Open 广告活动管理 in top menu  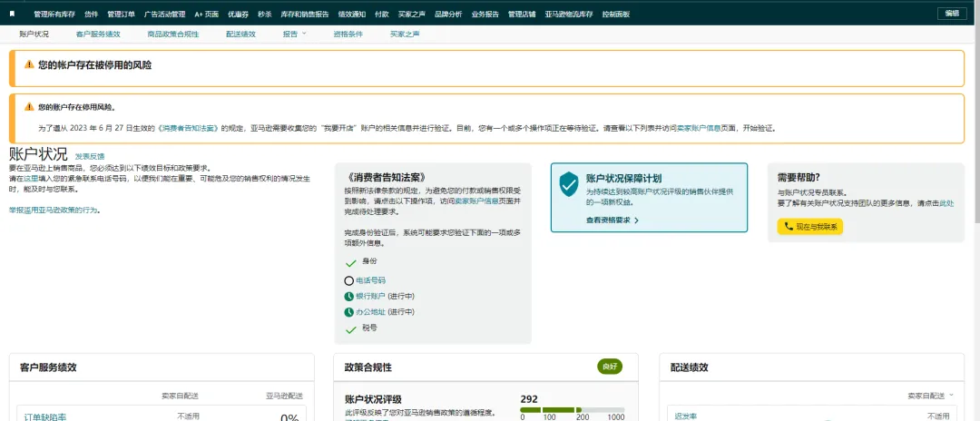point(164,14)
